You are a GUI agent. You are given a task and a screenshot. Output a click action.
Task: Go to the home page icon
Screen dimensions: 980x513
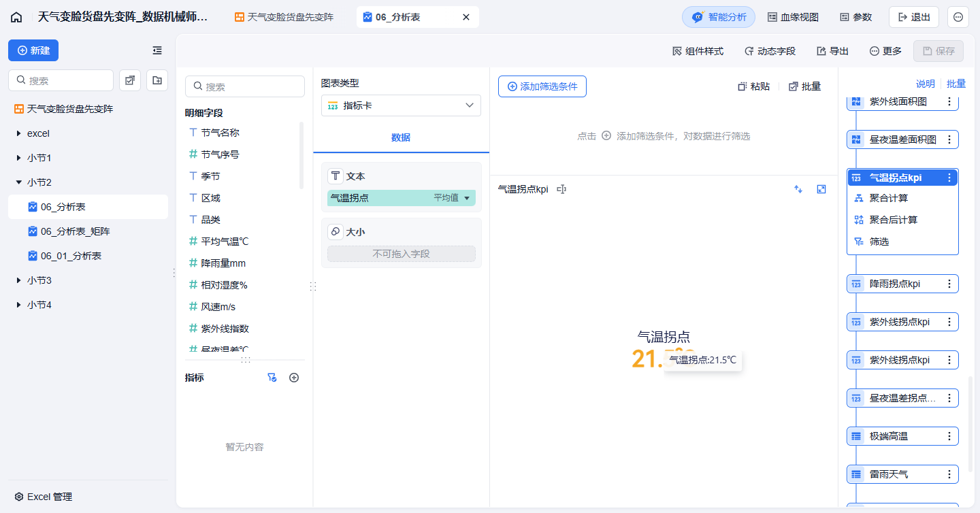(16, 17)
